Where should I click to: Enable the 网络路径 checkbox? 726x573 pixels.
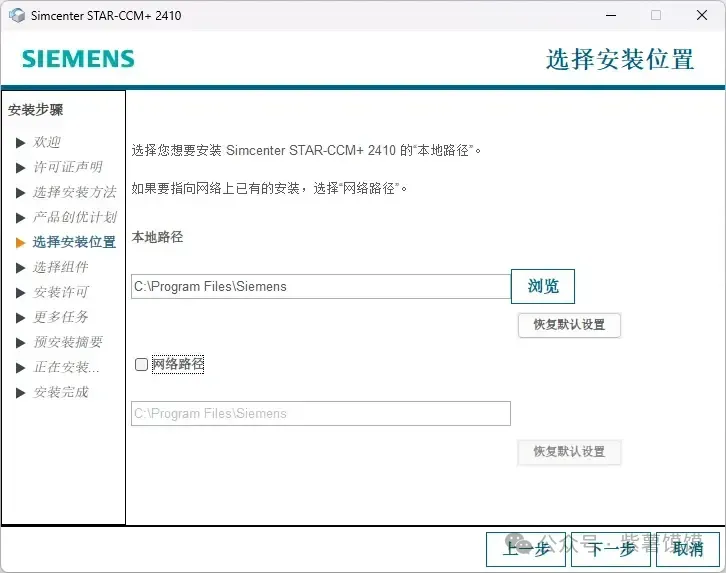coord(141,365)
